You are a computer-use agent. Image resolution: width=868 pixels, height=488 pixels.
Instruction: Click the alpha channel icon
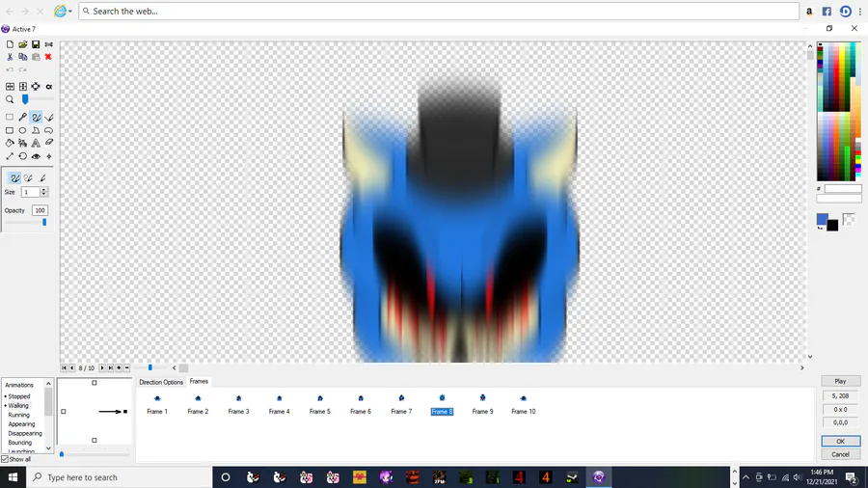pos(49,86)
